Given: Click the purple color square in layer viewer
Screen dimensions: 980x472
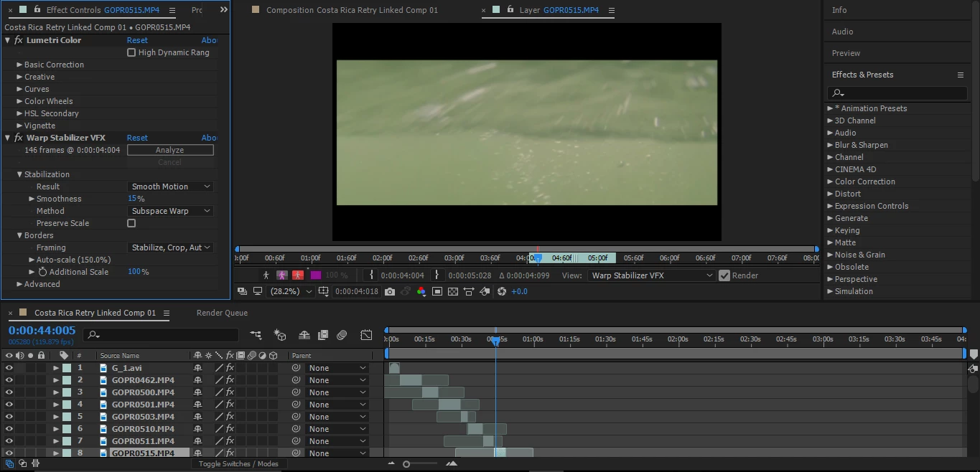Looking at the screenshot, I should 315,275.
